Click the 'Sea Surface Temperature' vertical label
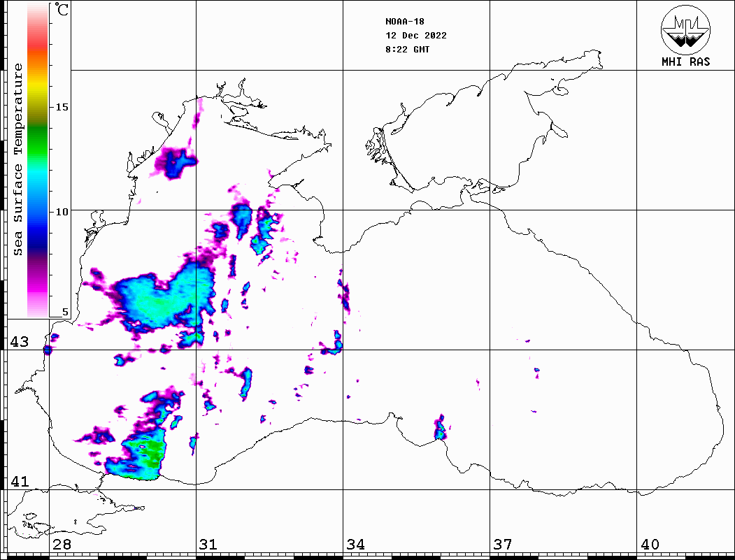Viewport: 735px width, 560px height. (17, 160)
